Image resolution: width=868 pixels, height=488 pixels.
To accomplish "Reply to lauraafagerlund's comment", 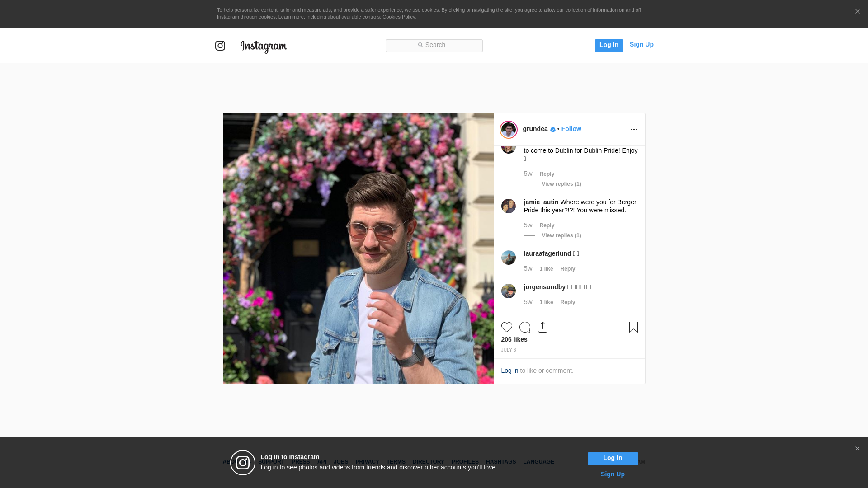I will coord(567,269).
